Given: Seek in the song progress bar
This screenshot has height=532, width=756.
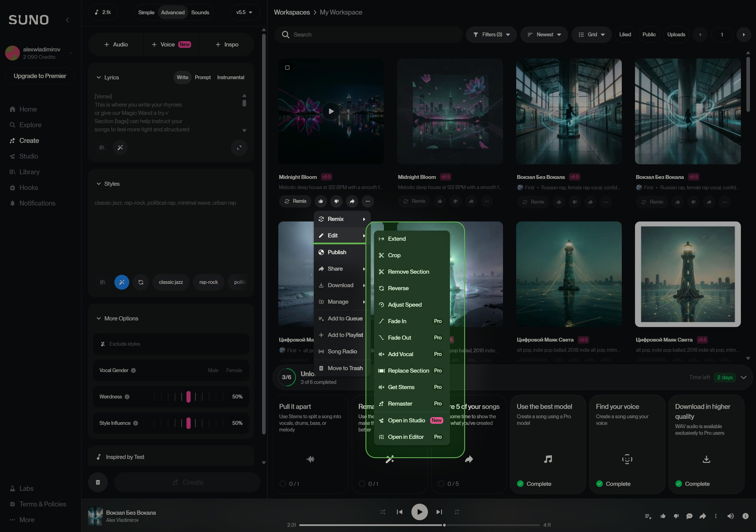Looking at the screenshot, I should [419, 525].
